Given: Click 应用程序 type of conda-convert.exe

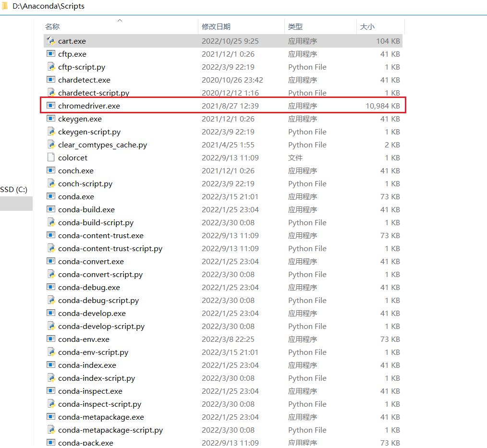Looking at the screenshot, I should click(302, 261).
